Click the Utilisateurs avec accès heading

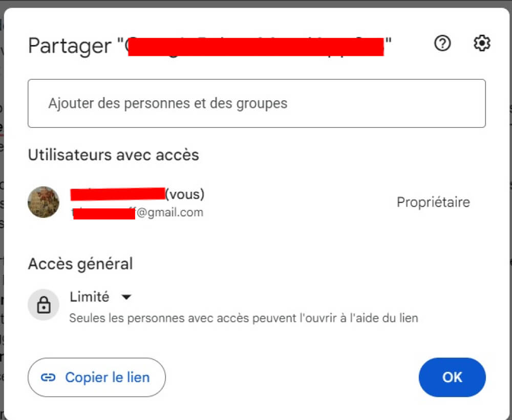pyautogui.click(x=113, y=155)
